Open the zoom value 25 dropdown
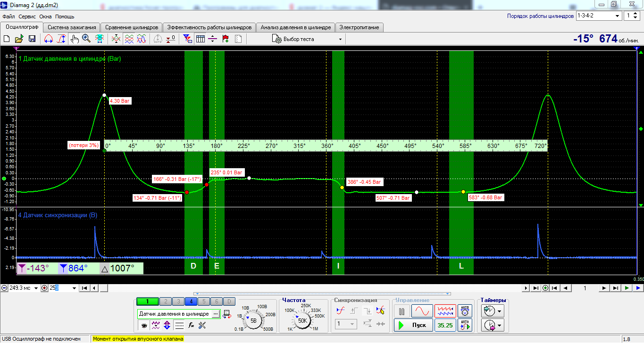 click(74, 288)
